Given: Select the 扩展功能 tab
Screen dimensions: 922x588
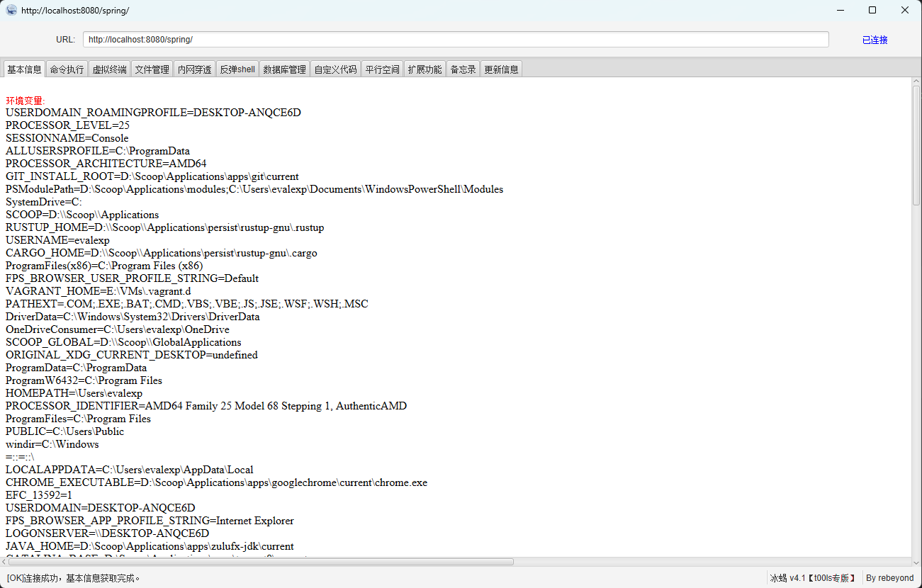Looking at the screenshot, I should (425, 69).
